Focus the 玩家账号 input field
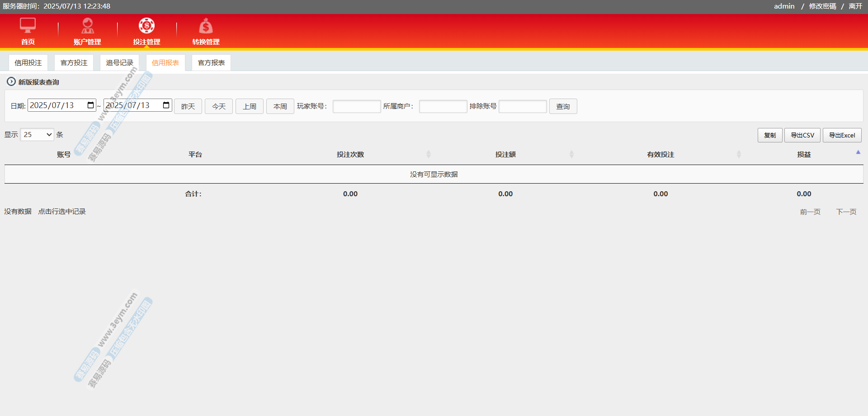 pos(357,107)
